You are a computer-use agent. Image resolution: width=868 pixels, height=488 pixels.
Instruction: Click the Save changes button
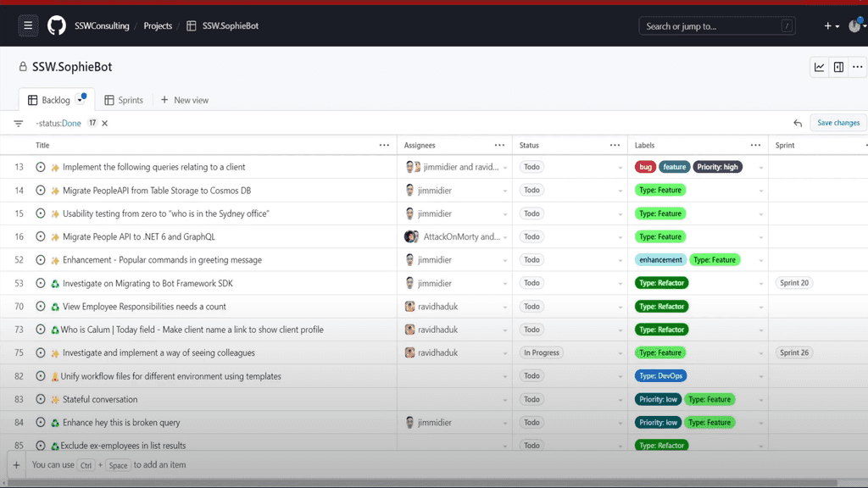837,124
